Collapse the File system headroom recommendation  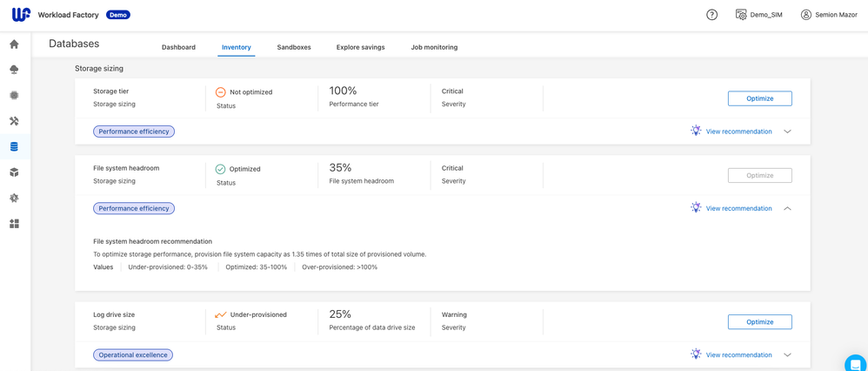(x=787, y=209)
